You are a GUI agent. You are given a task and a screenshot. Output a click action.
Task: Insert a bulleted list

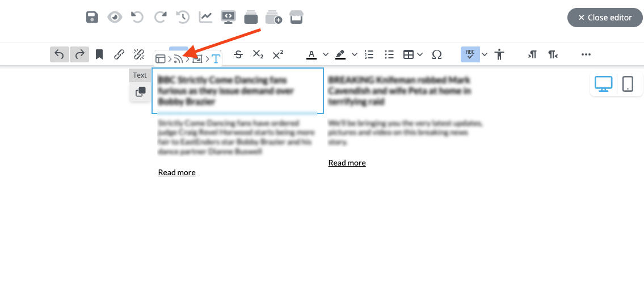point(389,54)
